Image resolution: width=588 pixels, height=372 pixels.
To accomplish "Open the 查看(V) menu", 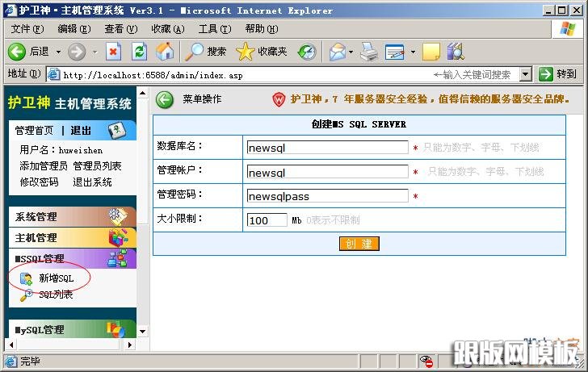I will [121, 29].
